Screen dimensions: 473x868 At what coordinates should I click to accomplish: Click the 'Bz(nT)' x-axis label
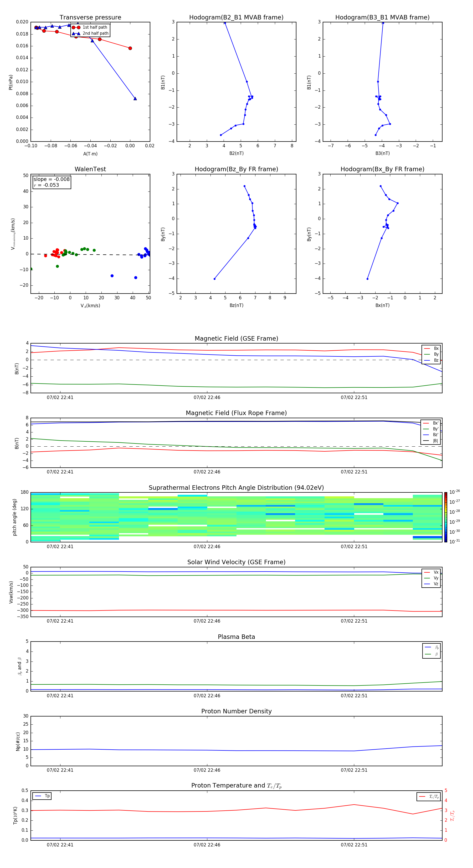click(x=236, y=305)
